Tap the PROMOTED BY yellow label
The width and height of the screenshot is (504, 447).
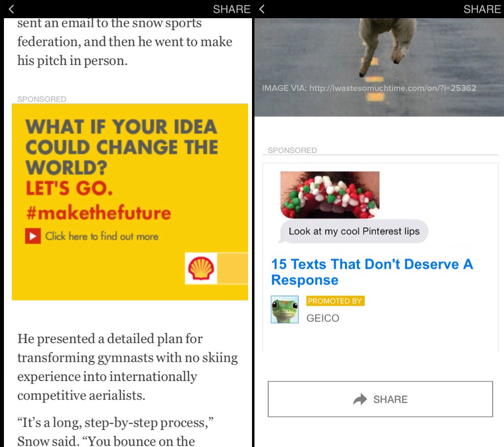coord(335,301)
